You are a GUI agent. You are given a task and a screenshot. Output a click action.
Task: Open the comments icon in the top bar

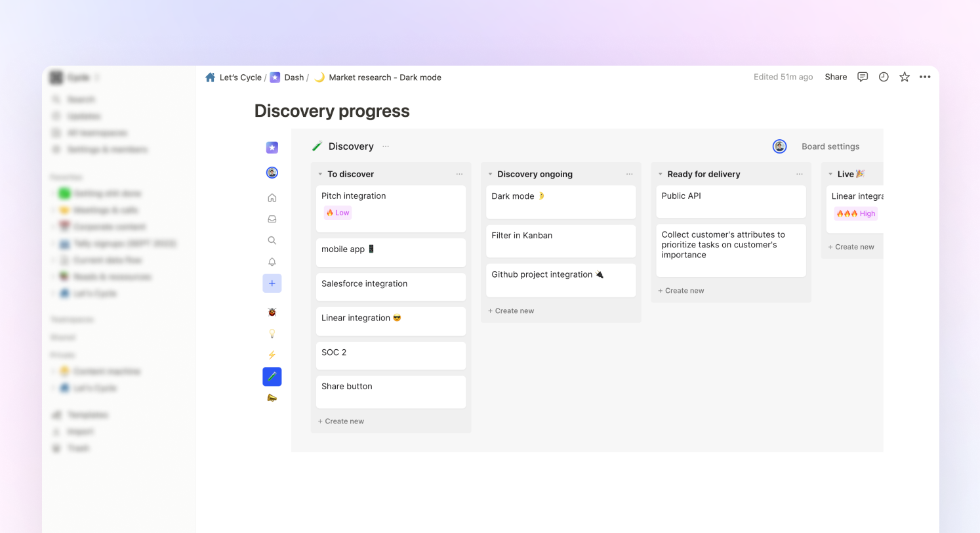(x=863, y=77)
